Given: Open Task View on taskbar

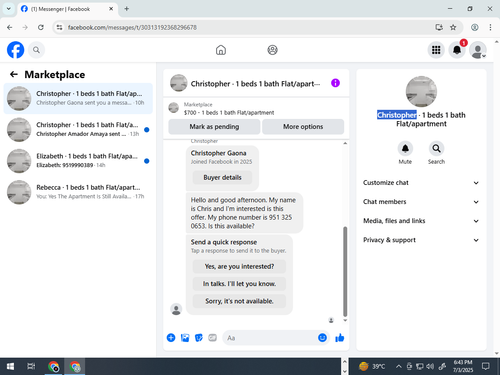Looking at the screenshot, I should click(31, 367).
